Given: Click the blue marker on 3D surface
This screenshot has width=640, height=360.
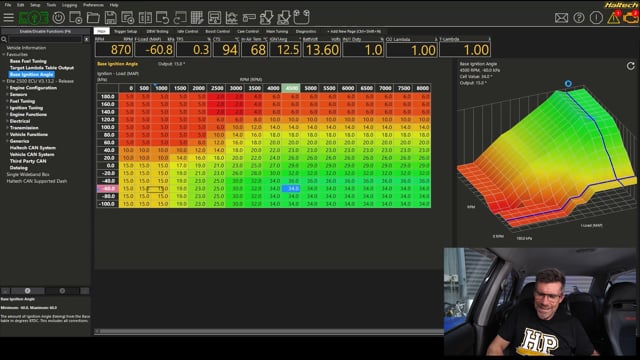Looking at the screenshot, I should click(568, 84).
